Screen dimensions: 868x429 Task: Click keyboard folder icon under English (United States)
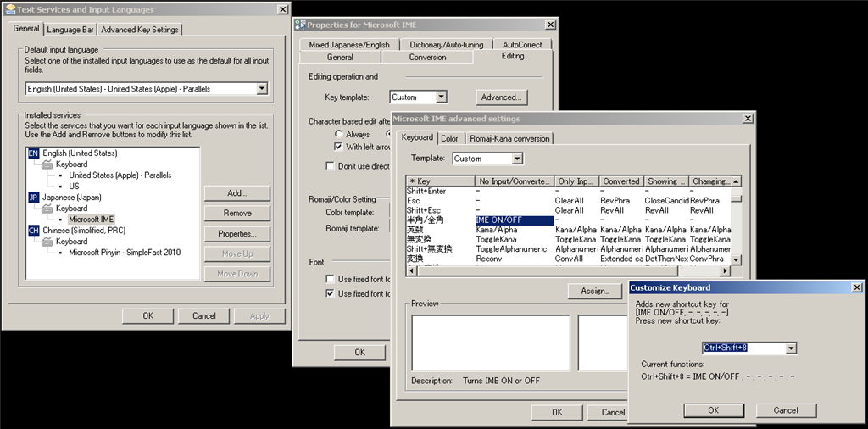[47, 164]
